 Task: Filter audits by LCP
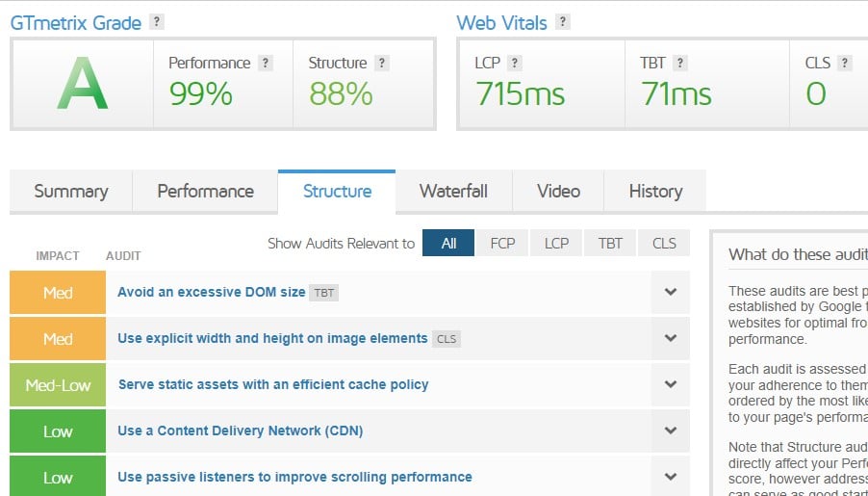click(x=556, y=244)
